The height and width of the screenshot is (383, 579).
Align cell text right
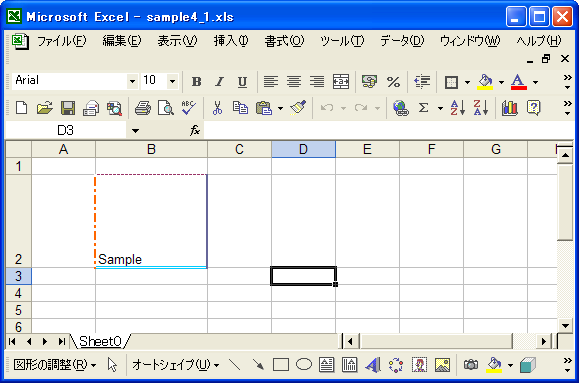pyautogui.click(x=317, y=82)
